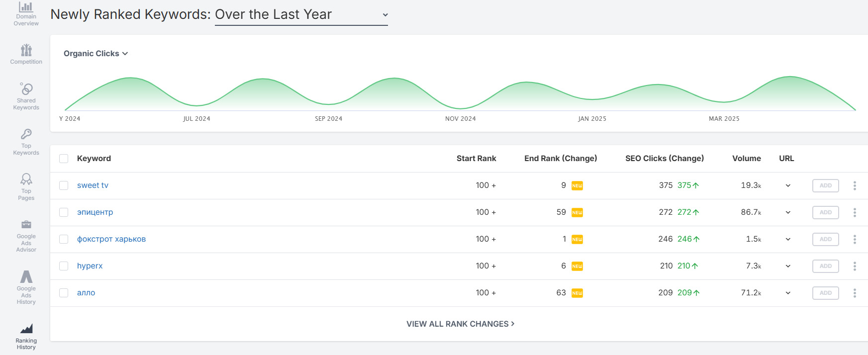The image size is (868, 355).
Task: Open the three-dot menu for sweet tv row
Action: tap(855, 185)
